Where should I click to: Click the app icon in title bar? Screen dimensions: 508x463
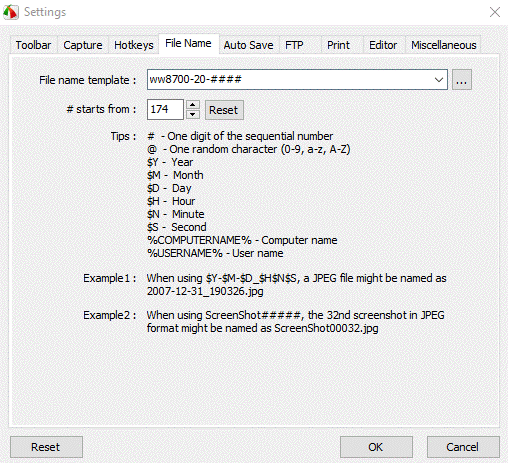(11, 12)
